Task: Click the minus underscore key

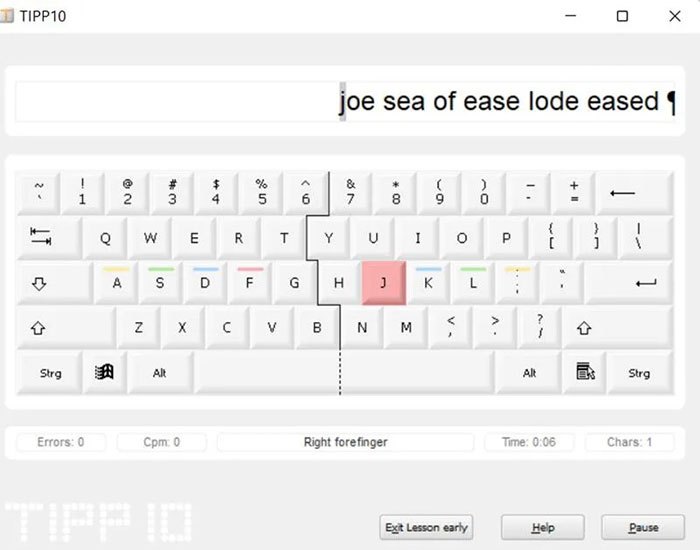Action: pos(529,193)
